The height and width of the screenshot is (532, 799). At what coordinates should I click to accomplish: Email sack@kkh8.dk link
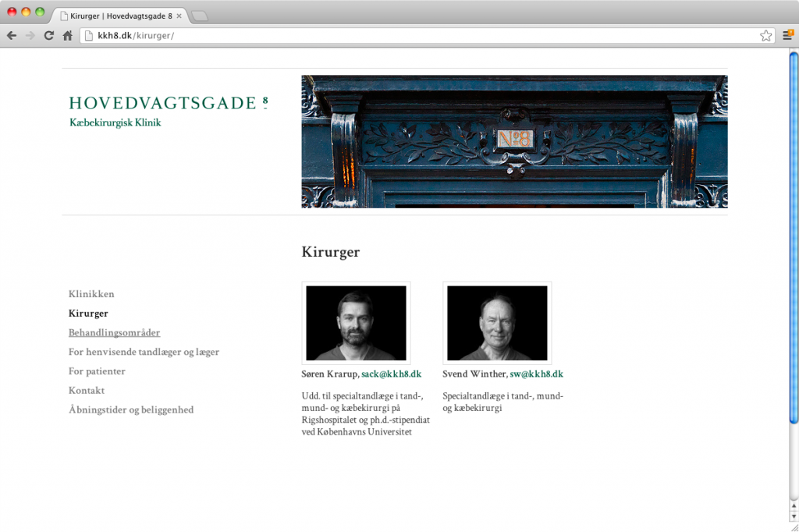[392, 374]
